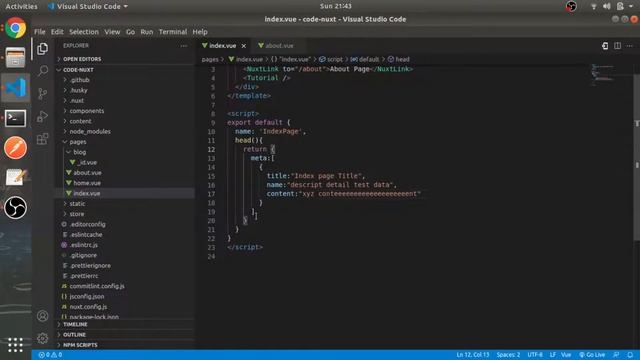Expand NPM Scripts section

(80, 345)
